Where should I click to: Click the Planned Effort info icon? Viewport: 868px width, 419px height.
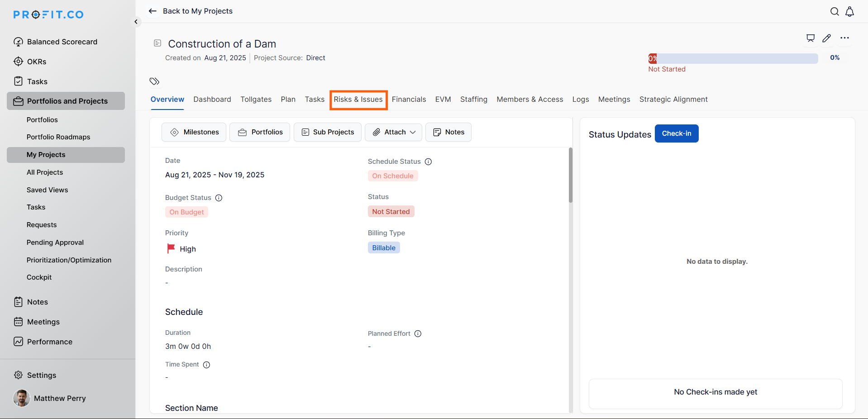418,333
